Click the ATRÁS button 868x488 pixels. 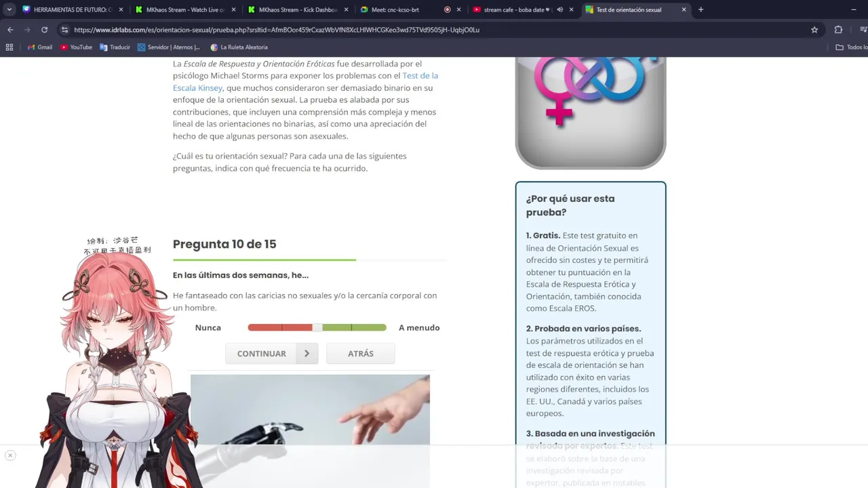click(360, 353)
